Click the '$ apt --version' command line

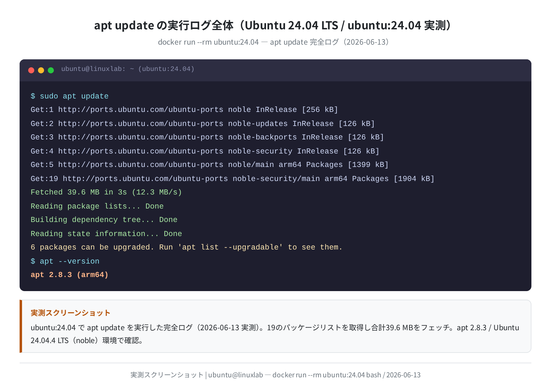pos(65,261)
